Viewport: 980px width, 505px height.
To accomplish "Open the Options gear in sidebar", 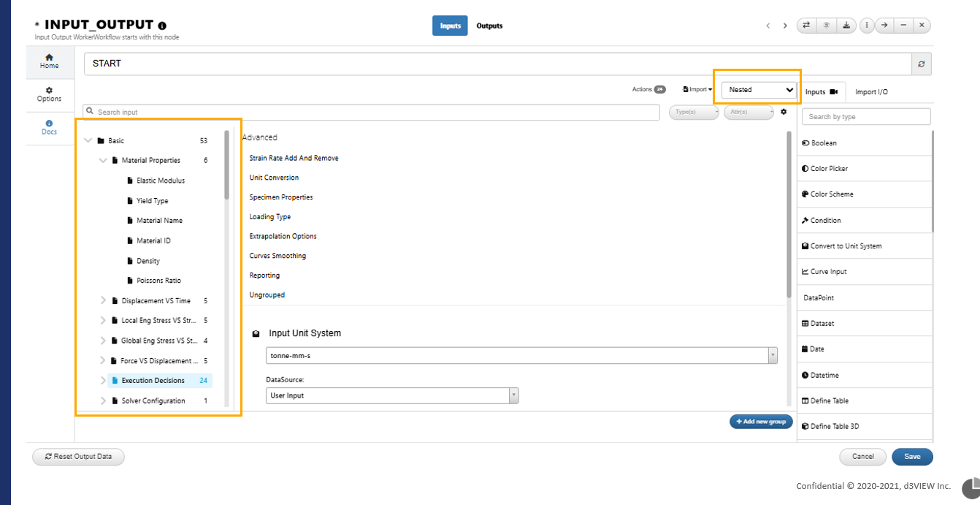I will click(x=50, y=94).
